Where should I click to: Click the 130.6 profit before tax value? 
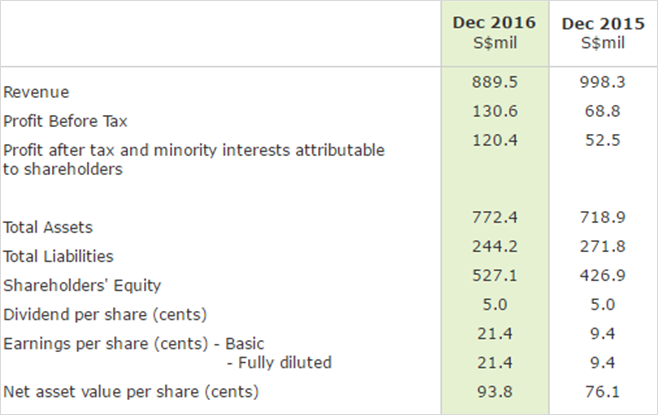point(494,113)
